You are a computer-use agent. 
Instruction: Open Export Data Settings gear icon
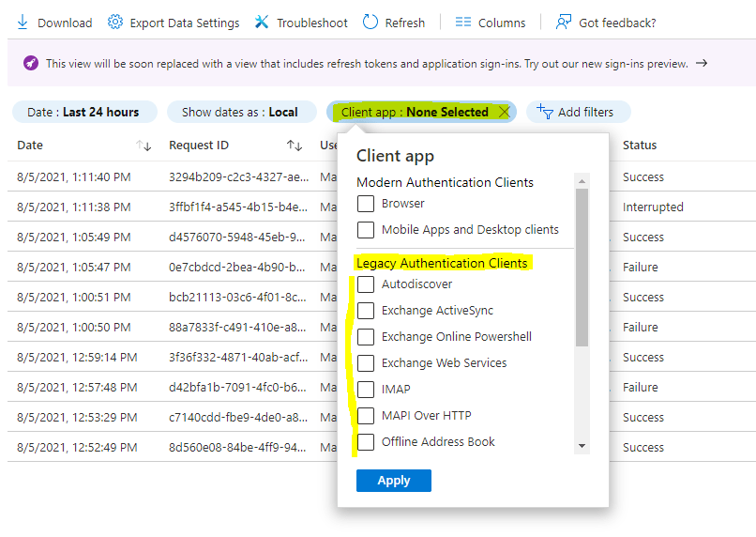point(114,23)
